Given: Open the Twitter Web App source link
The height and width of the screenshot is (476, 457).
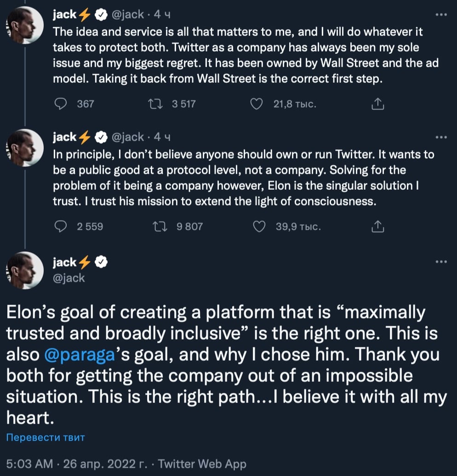Looking at the screenshot, I should click(x=202, y=464).
